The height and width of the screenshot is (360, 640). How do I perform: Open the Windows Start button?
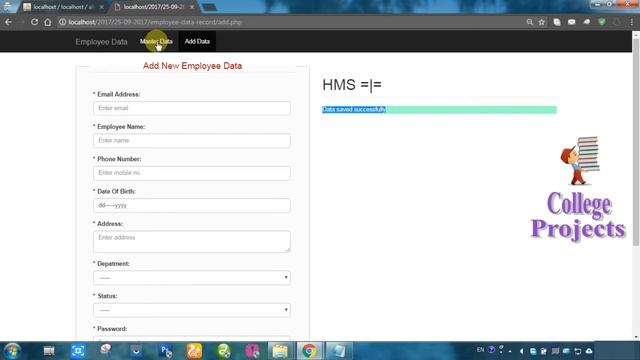click(x=12, y=351)
